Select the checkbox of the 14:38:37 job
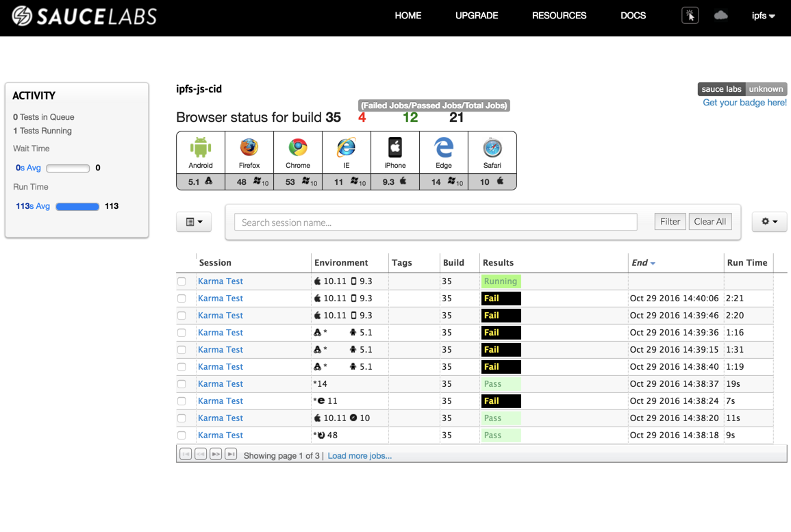Screen dimensions: 791x532 181,384
